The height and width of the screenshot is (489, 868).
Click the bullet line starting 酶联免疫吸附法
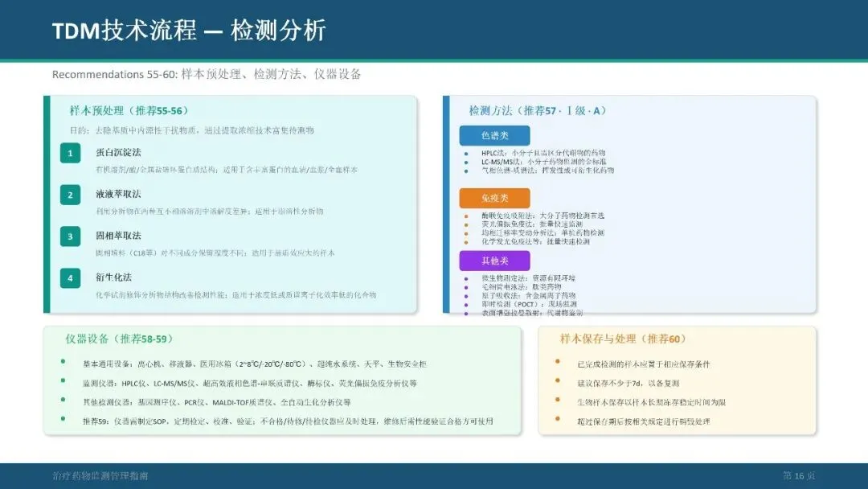[542, 216]
